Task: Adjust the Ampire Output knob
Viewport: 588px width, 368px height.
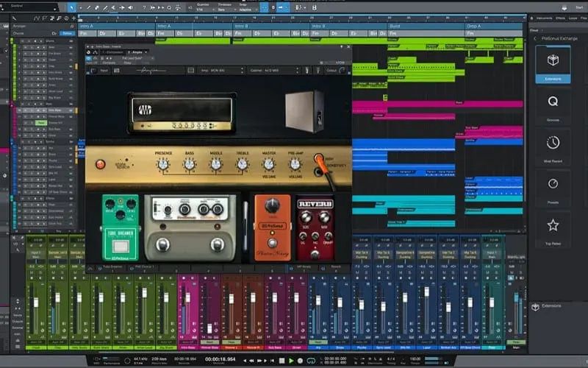Action: pos(342,70)
